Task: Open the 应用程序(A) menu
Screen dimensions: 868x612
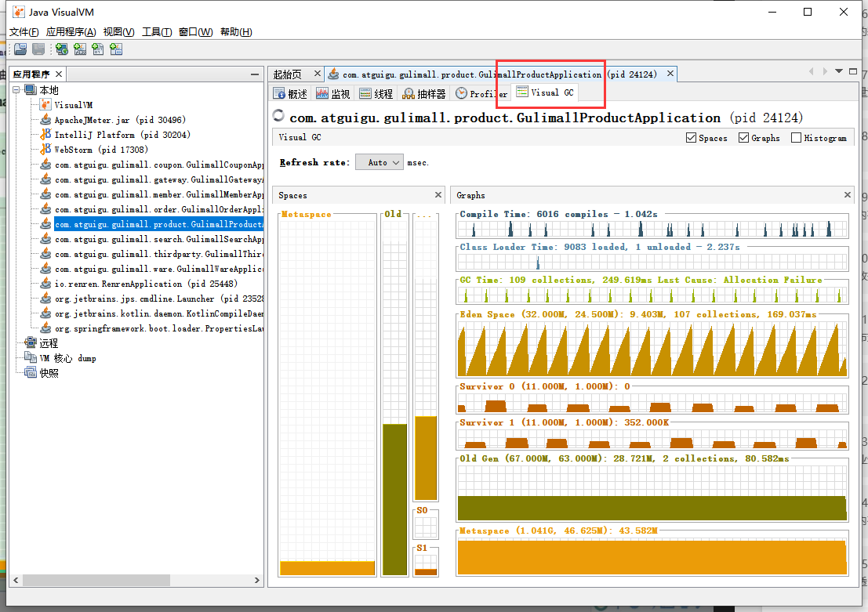Action: [x=71, y=32]
